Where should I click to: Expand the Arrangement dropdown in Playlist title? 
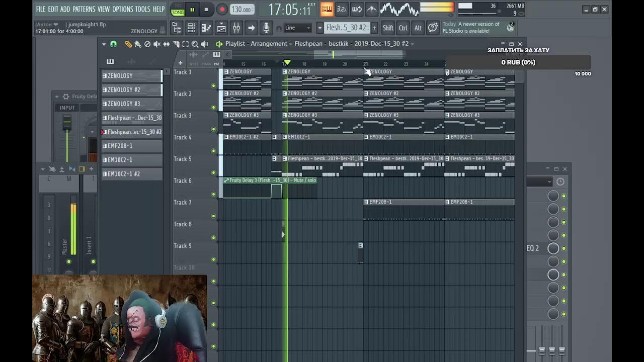tap(290, 44)
